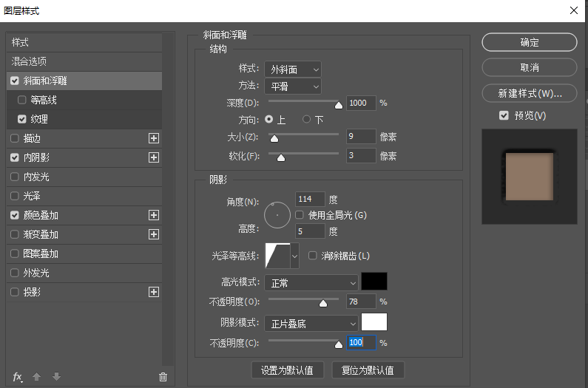Select 斜面和浮雕 in the effects list
Image resolution: width=588 pixels, height=388 pixels.
click(84, 81)
